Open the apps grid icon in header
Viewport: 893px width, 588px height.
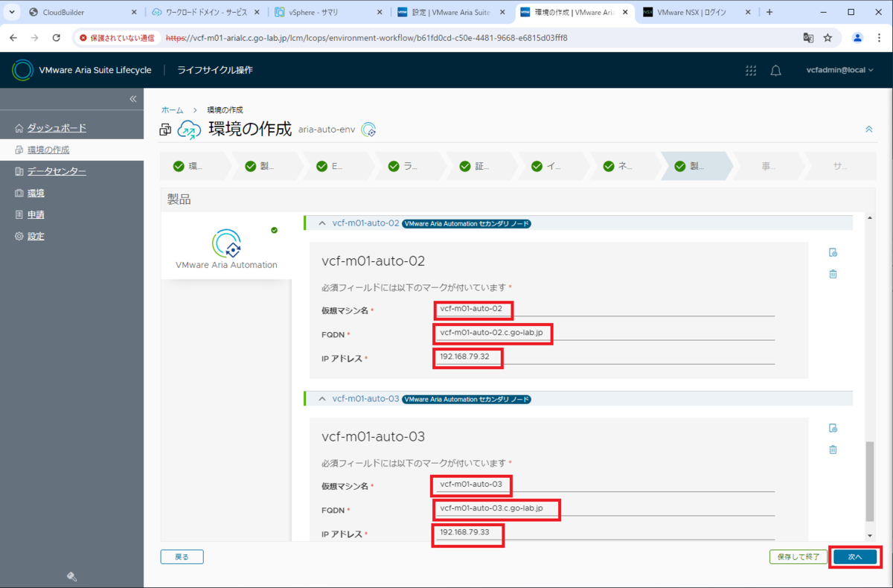(751, 70)
